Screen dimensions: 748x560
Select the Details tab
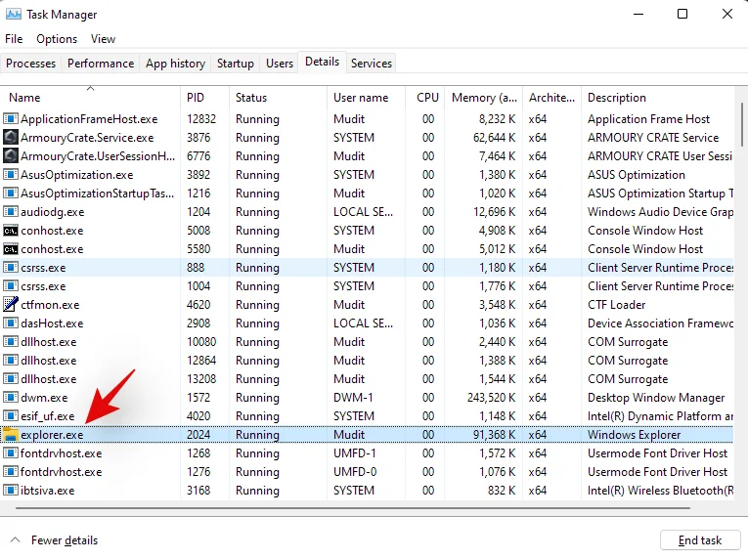tap(322, 62)
